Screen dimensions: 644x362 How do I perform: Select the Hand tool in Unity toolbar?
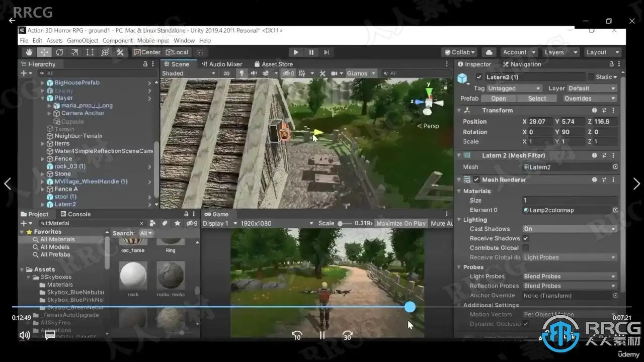29,52
